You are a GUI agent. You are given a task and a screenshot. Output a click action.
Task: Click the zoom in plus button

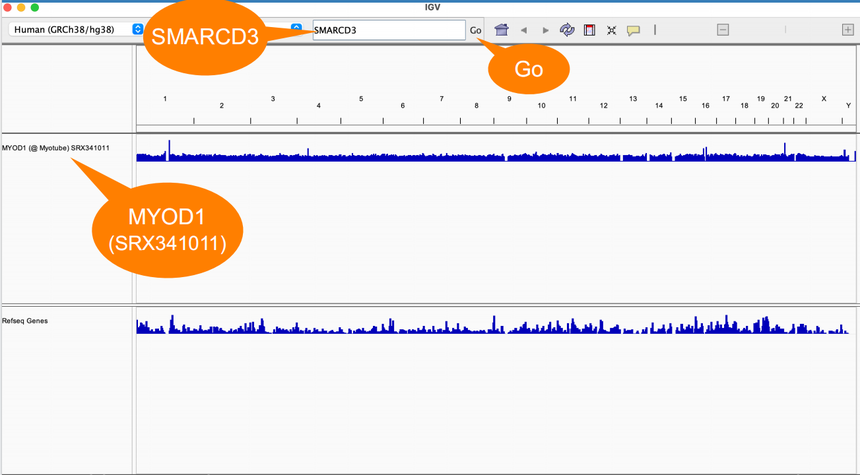848,30
